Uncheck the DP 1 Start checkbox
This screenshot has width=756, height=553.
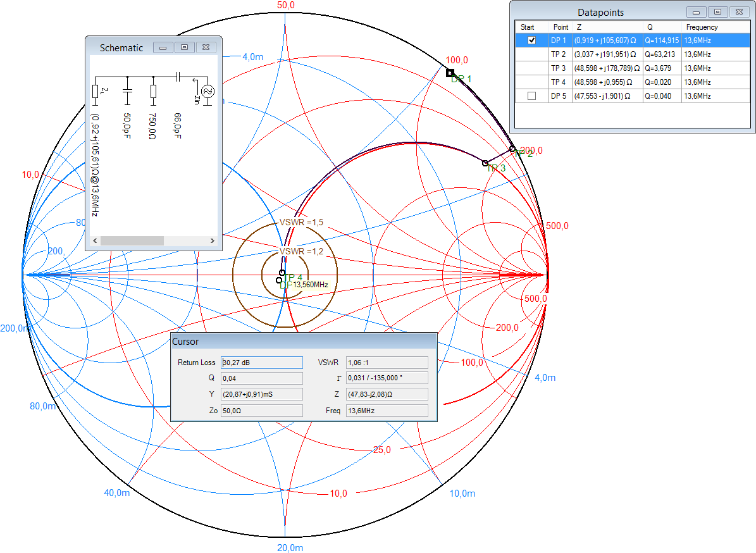coord(532,40)
